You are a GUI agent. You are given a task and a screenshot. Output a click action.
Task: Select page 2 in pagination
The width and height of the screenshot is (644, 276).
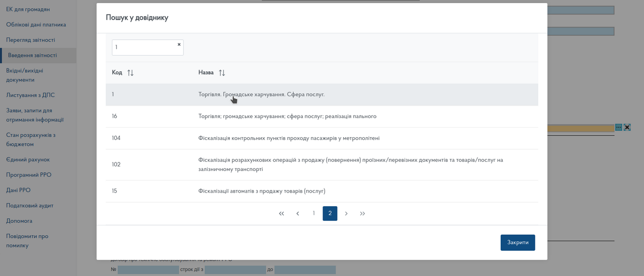coord(330,214)
